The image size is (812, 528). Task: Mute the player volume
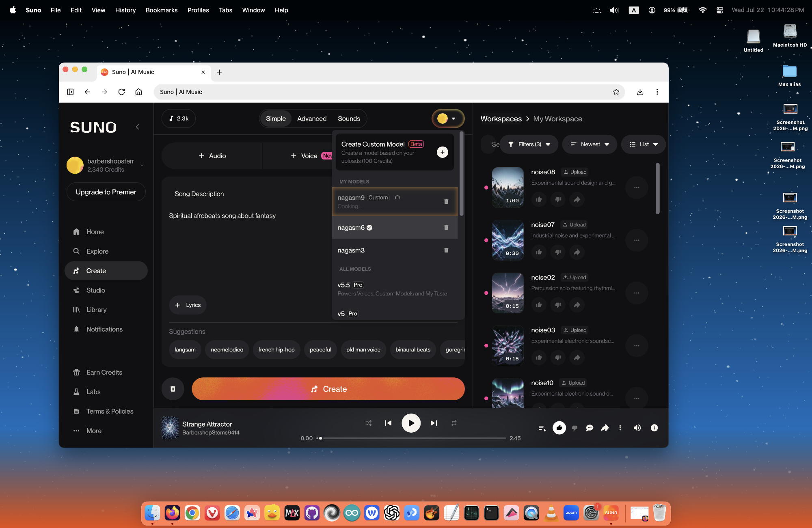637,428
